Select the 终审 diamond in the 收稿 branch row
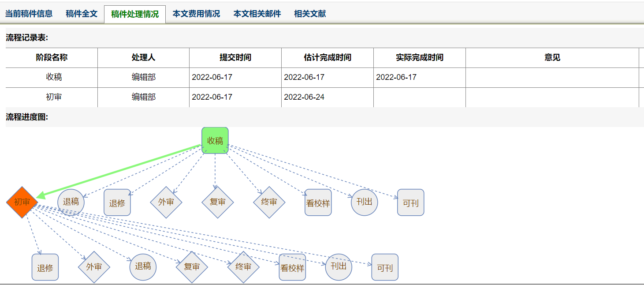 tap(269, 202)
